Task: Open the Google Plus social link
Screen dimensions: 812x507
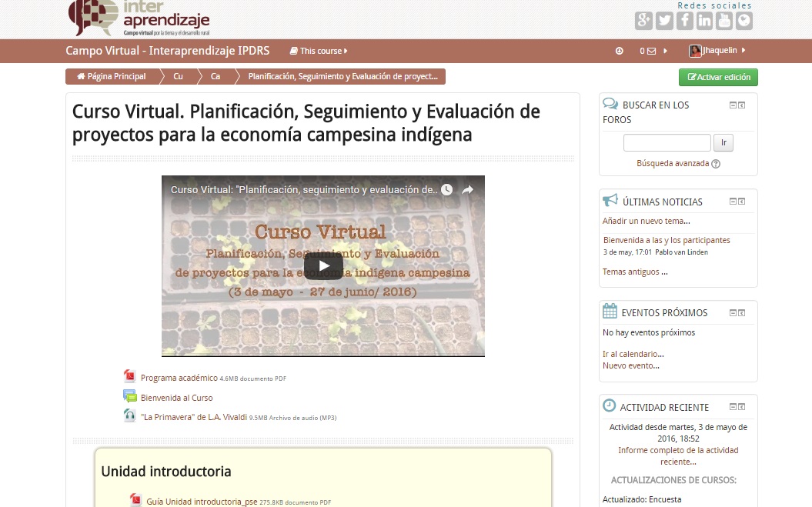Action: click(x=643, y=21)
